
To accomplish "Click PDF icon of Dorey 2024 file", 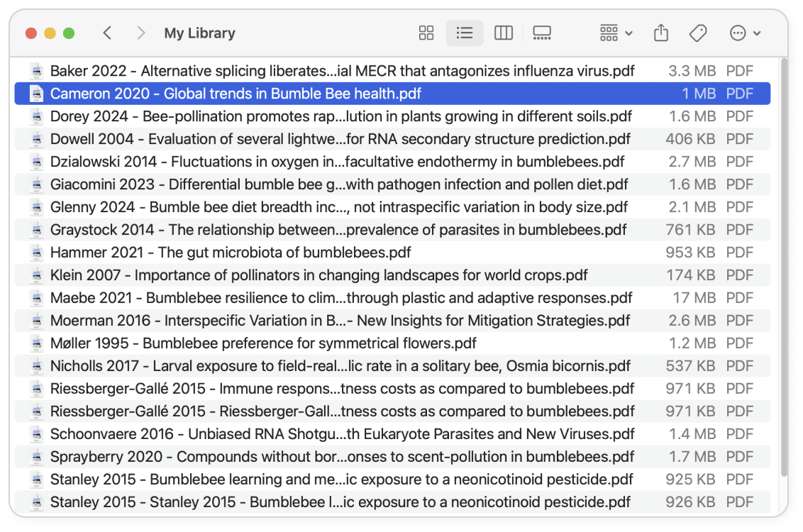I will coord(36,116).
